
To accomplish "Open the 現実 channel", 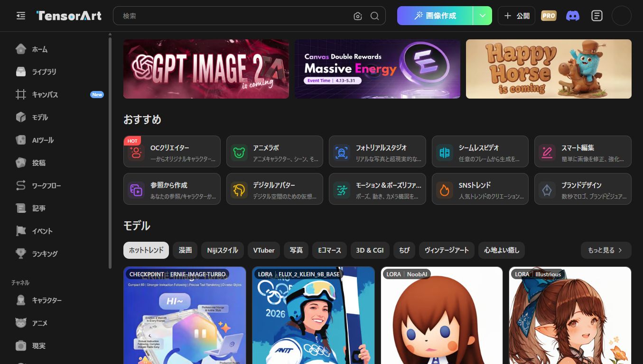I will click(59, 346).
